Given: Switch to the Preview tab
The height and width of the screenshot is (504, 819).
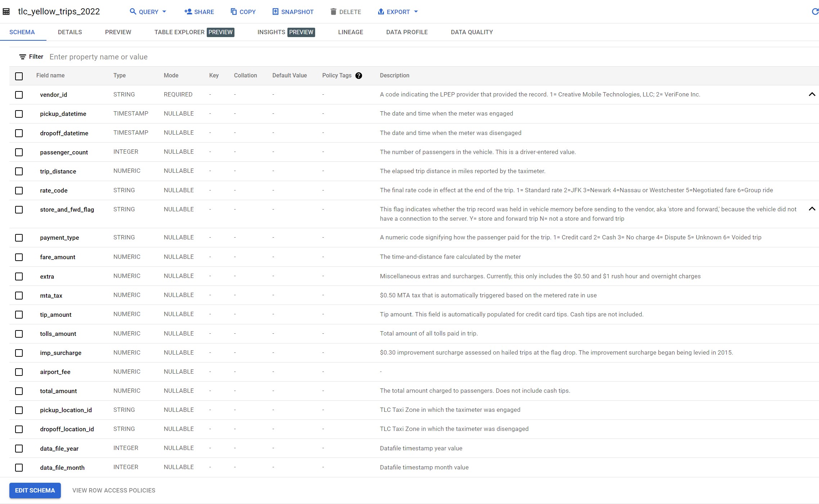Looking at the screenshot, I should pyautogui.click(x=118, y=32).
